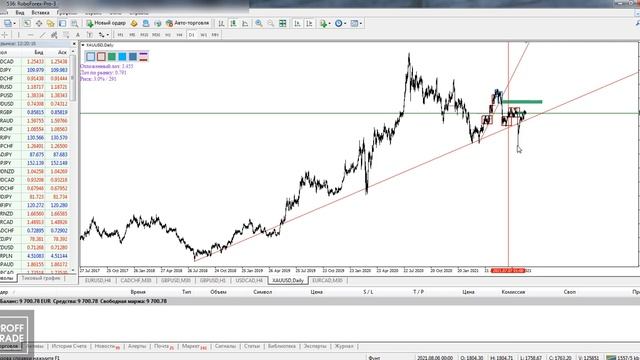The width and height of the screenshot is (640, 360).
Task: Click the red date marker on time axis
Action: (x=508, y=270)
